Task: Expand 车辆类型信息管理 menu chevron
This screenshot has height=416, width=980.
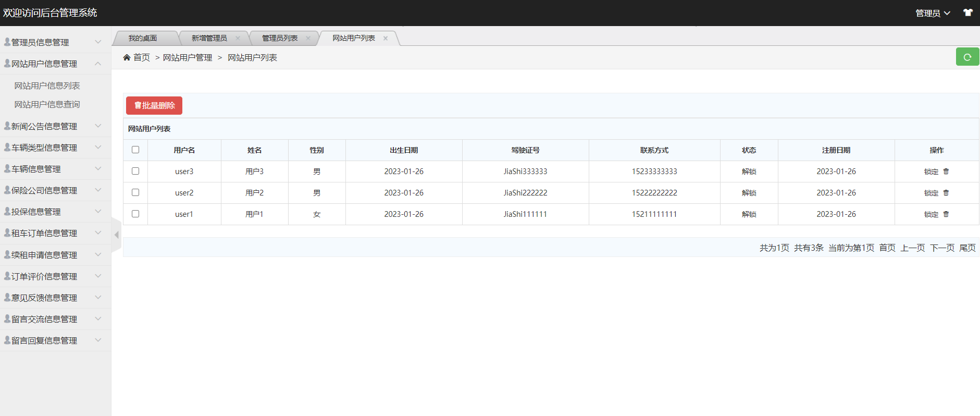Action: pos(98,147)
